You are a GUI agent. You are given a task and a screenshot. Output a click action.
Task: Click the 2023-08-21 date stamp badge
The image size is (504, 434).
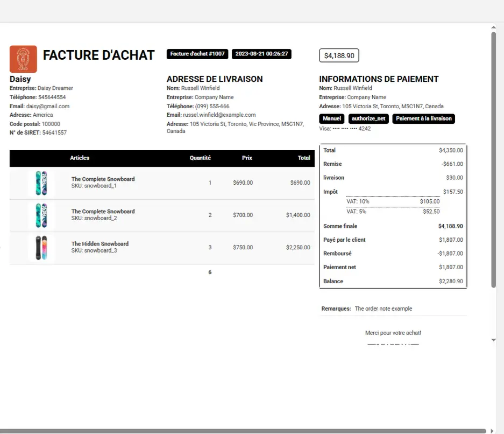262,54
